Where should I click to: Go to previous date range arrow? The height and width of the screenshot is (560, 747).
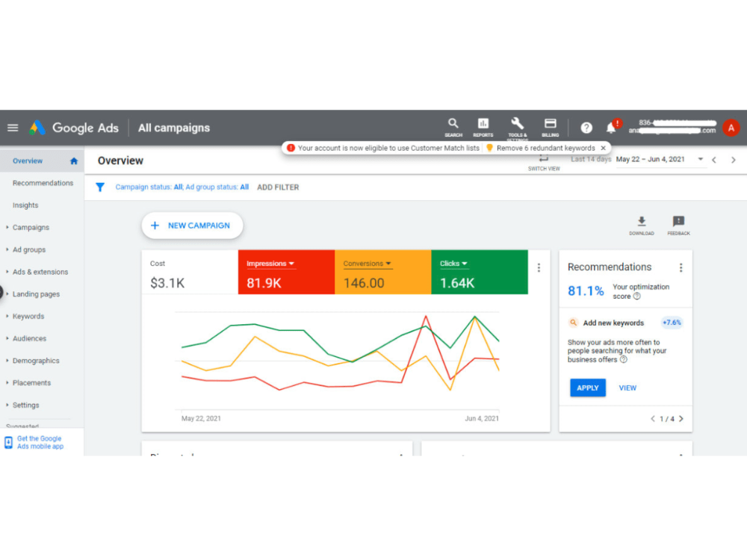coord(714,160)
